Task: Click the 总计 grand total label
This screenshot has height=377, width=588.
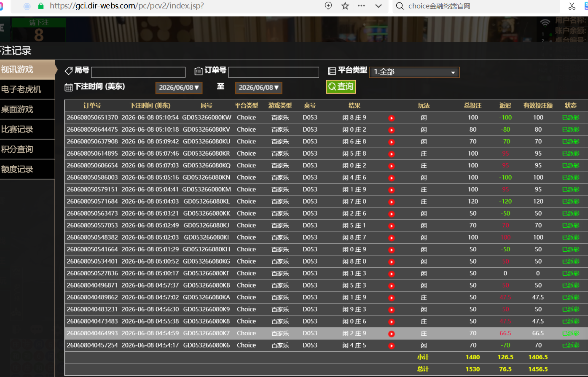Action: click(x=423, y=369)
